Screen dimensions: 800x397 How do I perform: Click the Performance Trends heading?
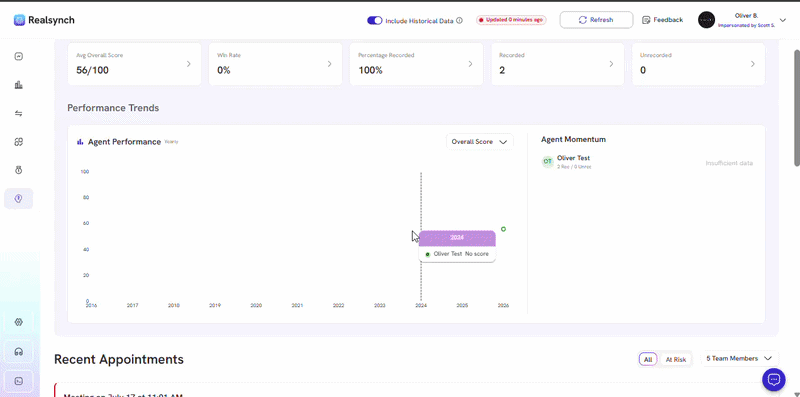[113, 108]
